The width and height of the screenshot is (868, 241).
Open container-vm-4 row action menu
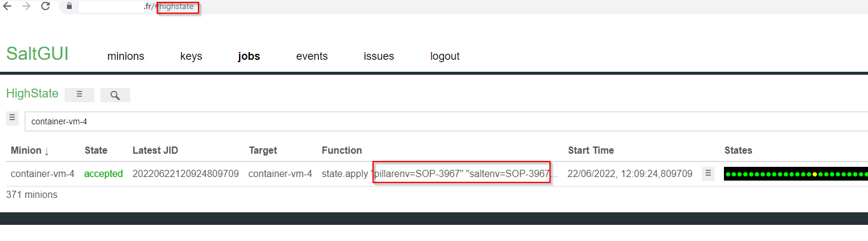[708, 173]
